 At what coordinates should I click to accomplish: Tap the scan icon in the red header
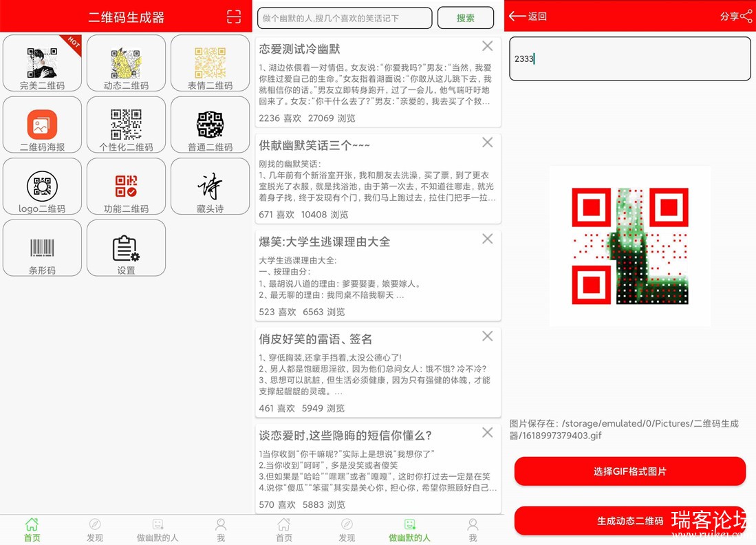234,17
